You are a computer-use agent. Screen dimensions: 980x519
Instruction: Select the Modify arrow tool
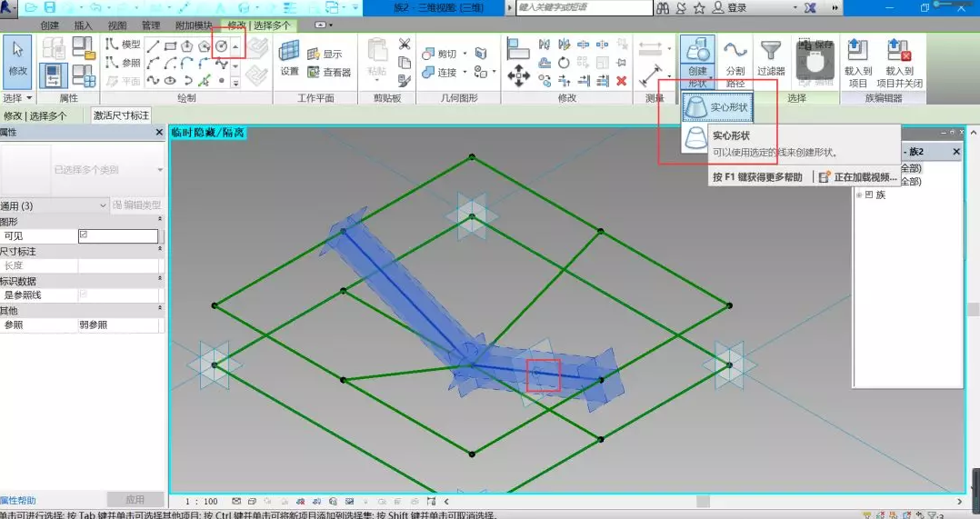pos(17,60)
